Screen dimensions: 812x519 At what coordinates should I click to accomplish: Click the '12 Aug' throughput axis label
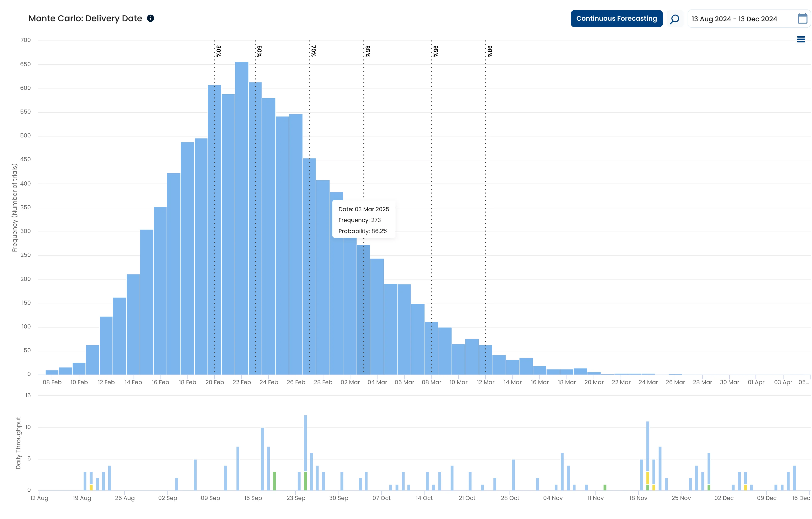pyautogui.click(x=39, y=498)
